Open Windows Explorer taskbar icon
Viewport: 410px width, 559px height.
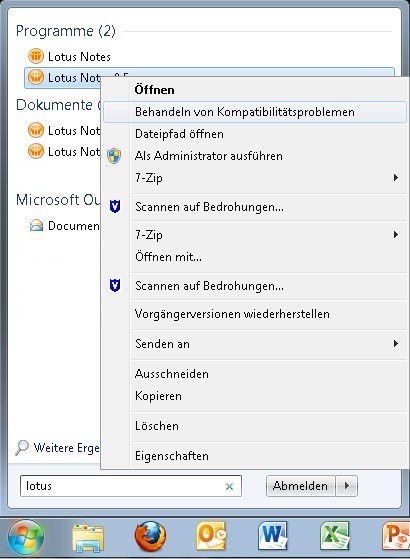pyautogui.click(x=88, y=538)
